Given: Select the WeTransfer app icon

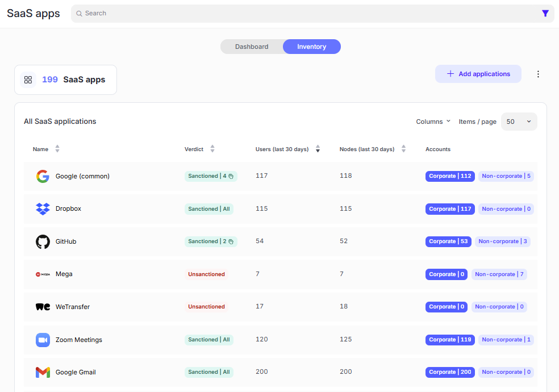Looking at the screenshot, I should point(43,307).
